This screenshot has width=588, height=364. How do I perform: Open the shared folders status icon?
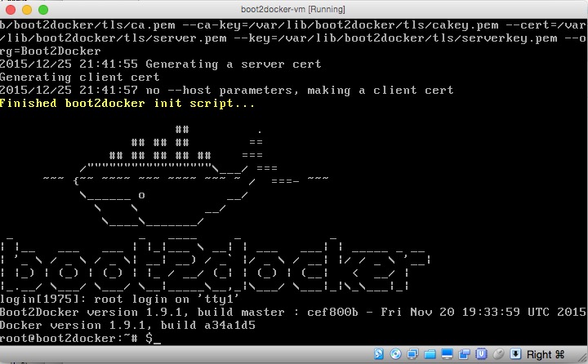click(x=430, y=354)
